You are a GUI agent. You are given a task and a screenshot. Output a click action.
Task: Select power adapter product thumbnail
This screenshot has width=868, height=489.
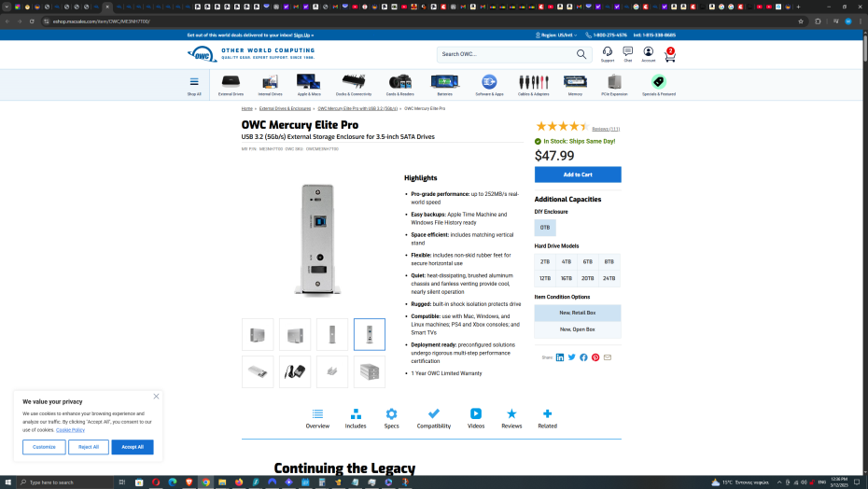pos(295,371)
